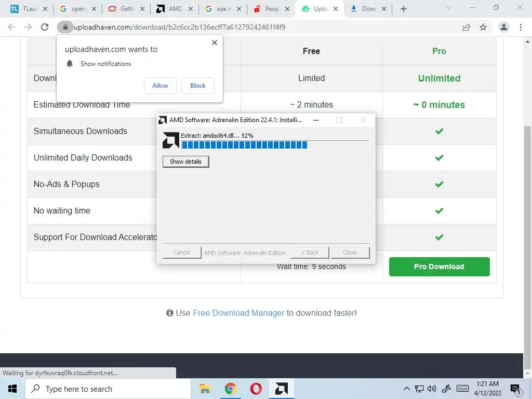Image resolution: width=532 pixels, height=399 pixels.
Task: Open AMD installer taskbar icon
Action: pos(281,389)
